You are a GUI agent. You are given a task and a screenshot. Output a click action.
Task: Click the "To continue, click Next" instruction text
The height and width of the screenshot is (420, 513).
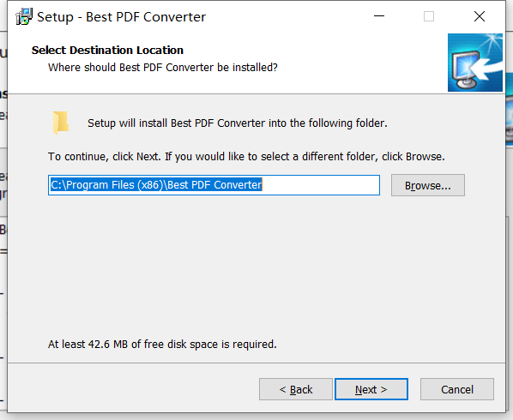pos(246,157)
